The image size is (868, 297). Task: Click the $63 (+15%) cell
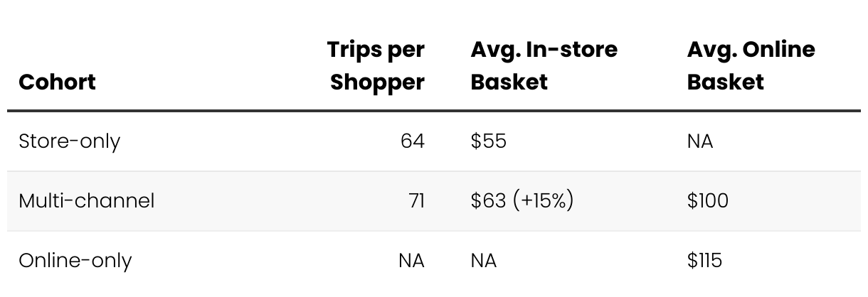pyautogui.click(x=522, y=200)
